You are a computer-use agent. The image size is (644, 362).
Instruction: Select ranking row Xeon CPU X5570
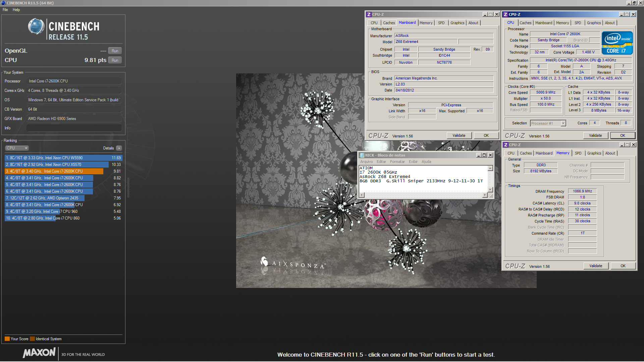(63, 165)
